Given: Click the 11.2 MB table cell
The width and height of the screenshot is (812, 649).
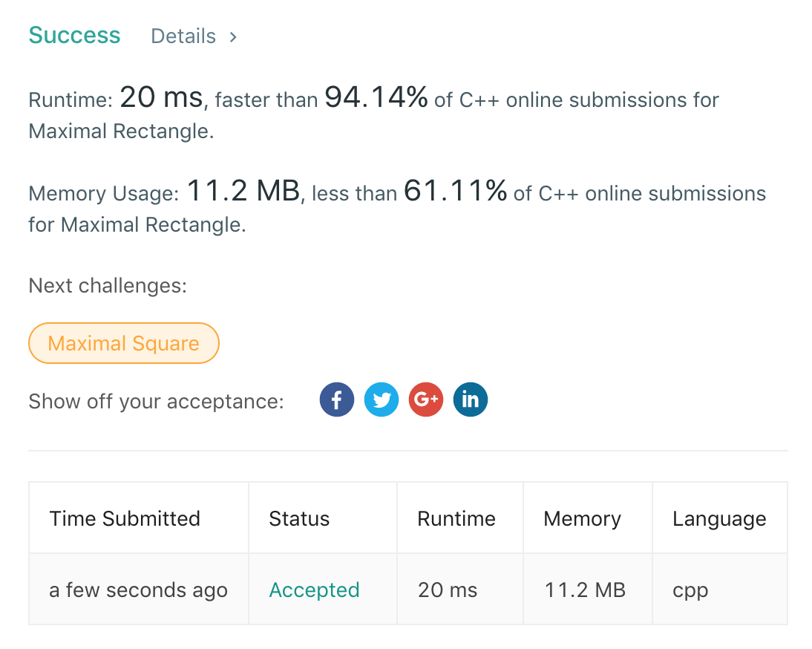Looking at the screenshot, I should [585, 590].
